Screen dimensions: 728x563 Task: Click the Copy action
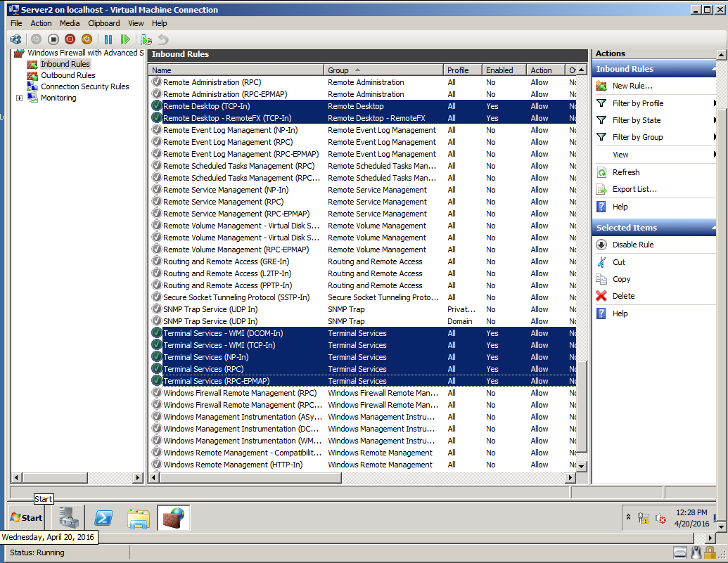tap(621, 279)
